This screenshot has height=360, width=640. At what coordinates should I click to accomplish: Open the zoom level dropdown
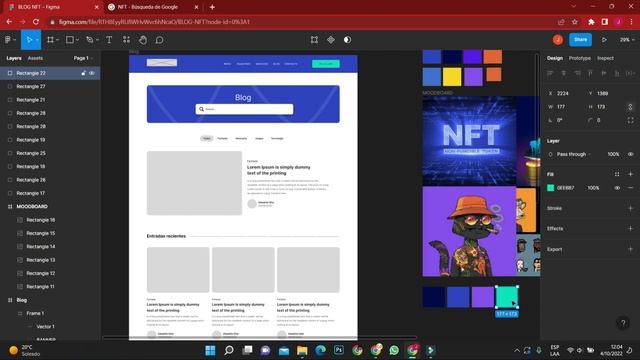click(627, 40)
